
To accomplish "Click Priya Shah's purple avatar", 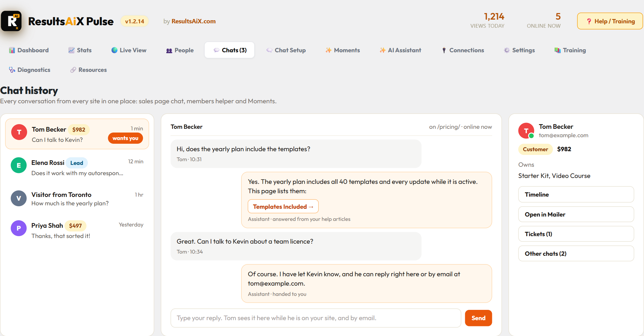I will (19, 228).
